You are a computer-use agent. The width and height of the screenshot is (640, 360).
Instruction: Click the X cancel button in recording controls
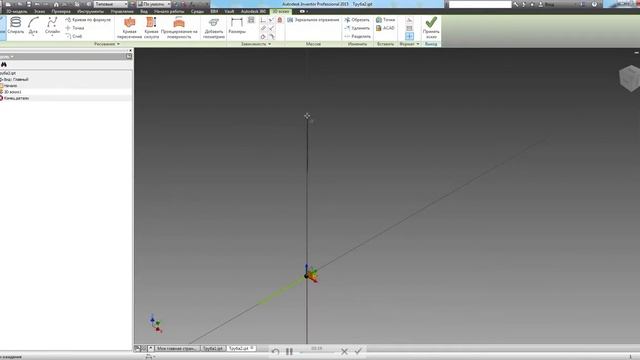pyautogui.click(x=344, y=351)
